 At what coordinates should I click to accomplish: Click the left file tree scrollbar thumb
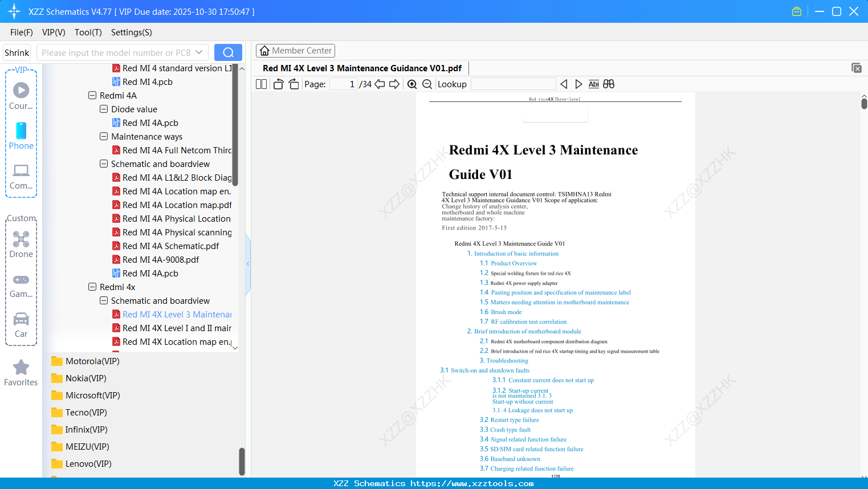[235, 125]
